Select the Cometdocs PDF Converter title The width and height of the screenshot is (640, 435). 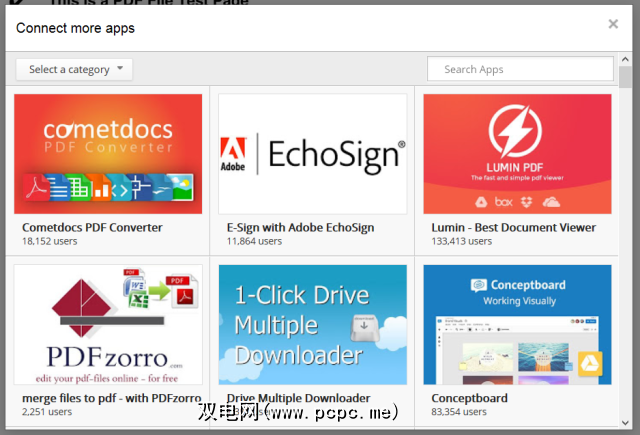click(x=92, y=227)
